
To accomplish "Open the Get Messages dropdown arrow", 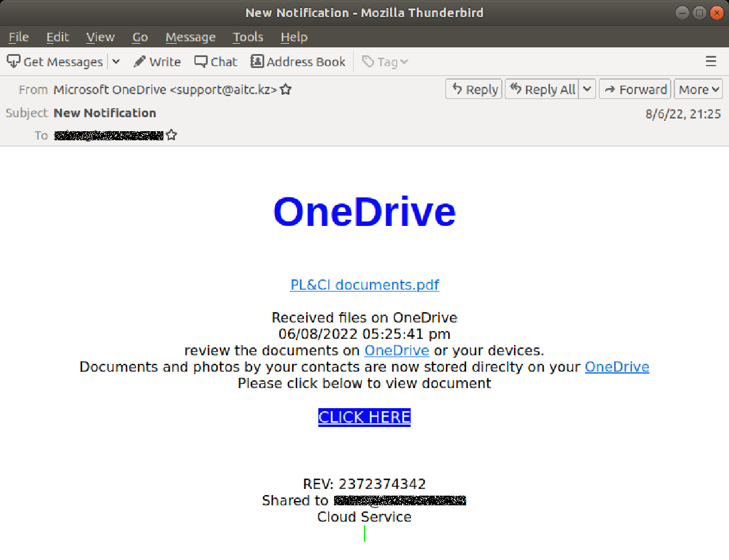I will coord(115,61).
